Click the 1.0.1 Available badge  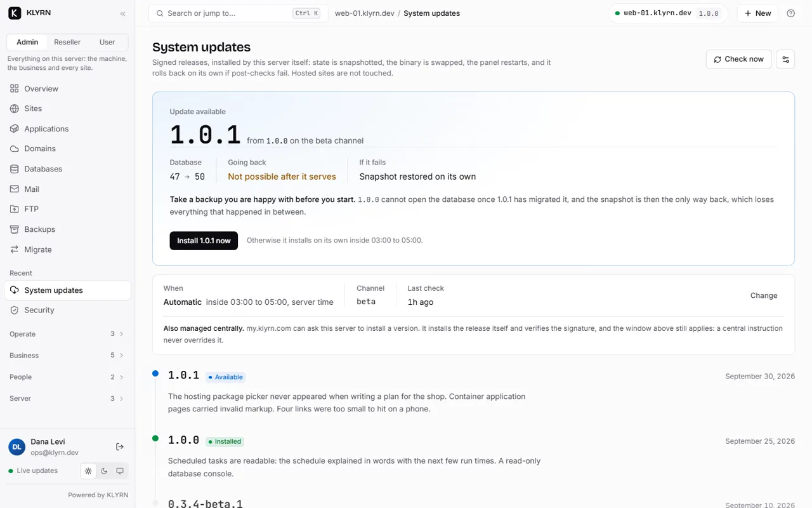(225, 377)
